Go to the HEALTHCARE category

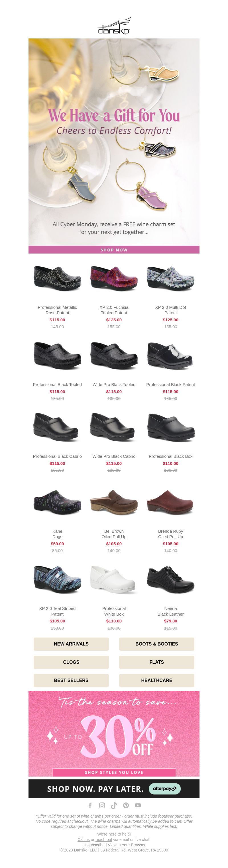156,680
